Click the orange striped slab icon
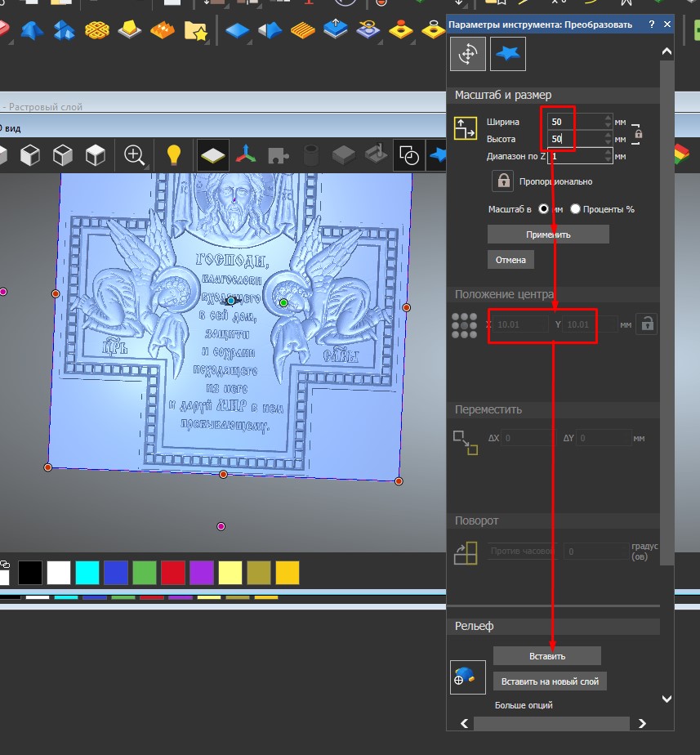Screen dimensions: 700x755 point(303,31)
